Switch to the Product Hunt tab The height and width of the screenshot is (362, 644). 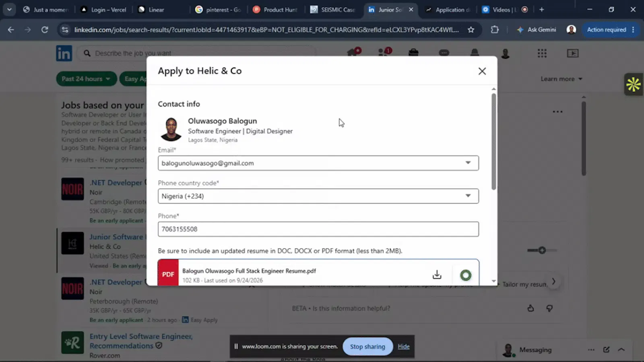275,10
